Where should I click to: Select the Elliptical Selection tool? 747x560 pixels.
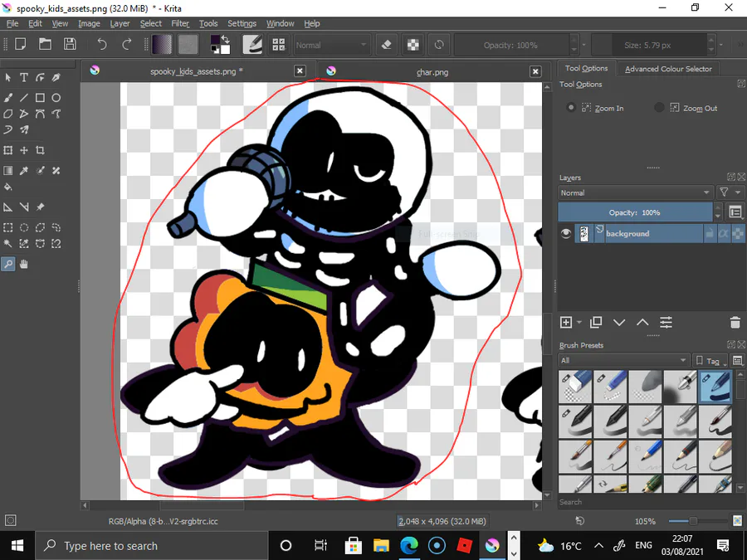click(24, 227)
